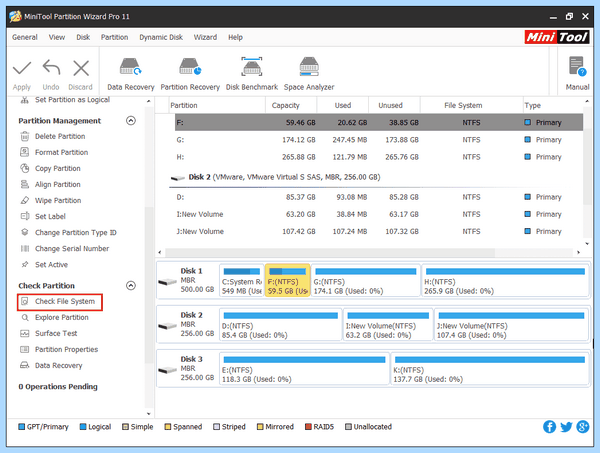Click the sidebar scroll down arrow
This screenshot has width=600, height=453.
(x=149, y=414)
